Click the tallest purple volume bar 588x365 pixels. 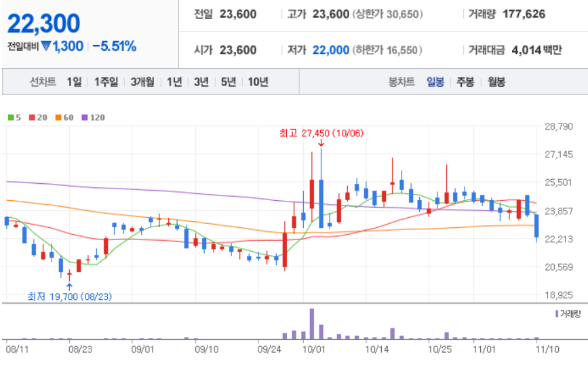pyautogui.click(x=312, y=324)
